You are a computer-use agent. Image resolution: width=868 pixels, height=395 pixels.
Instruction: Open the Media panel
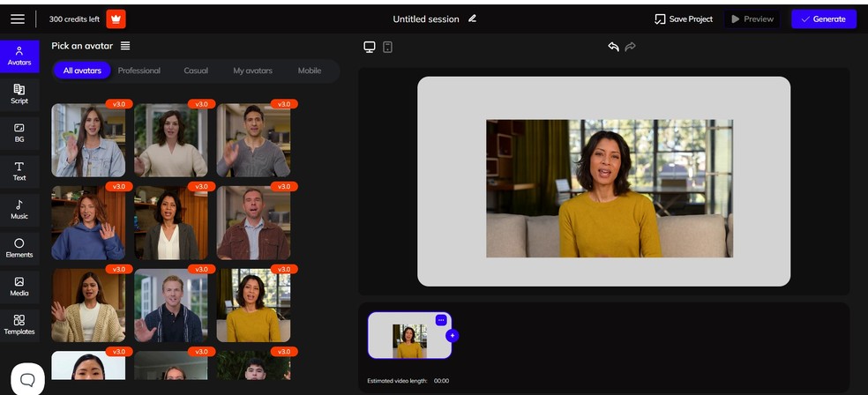(x=19, y=286)
